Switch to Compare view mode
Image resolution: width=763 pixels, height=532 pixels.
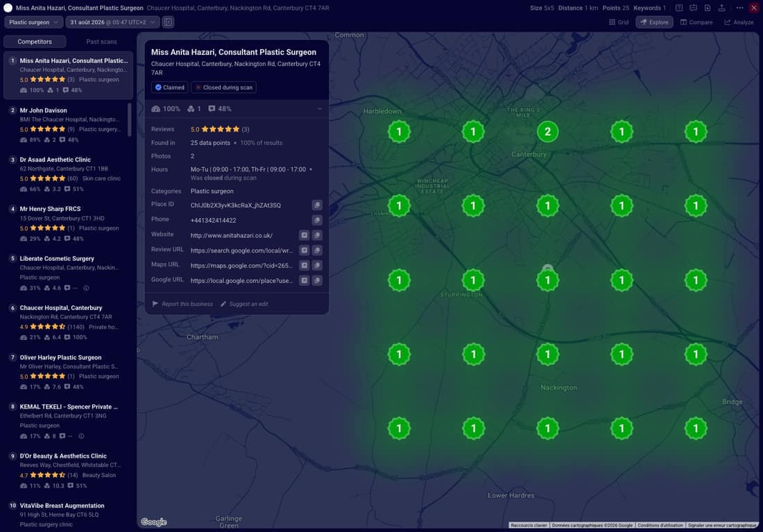coord(696,22)
